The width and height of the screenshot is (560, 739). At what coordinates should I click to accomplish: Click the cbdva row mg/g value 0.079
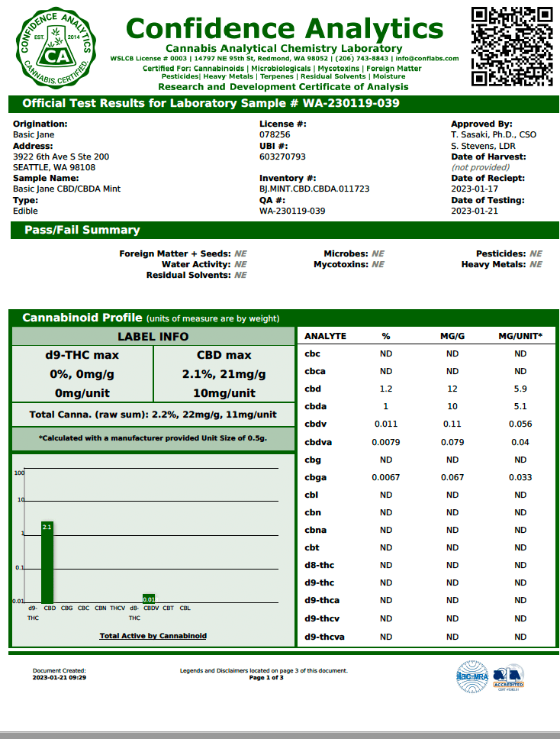coord(452,442)
